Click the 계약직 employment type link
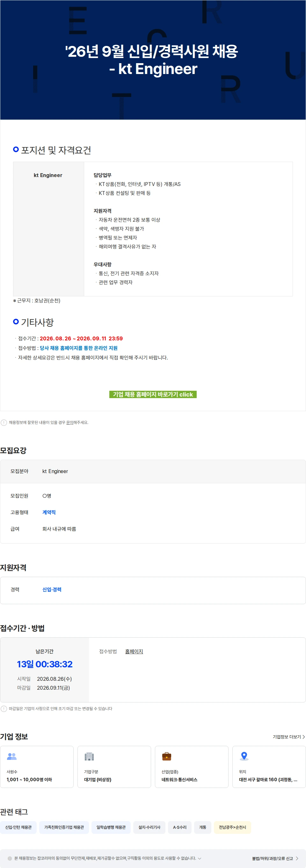306x868 pixels. tap(49, 512)
